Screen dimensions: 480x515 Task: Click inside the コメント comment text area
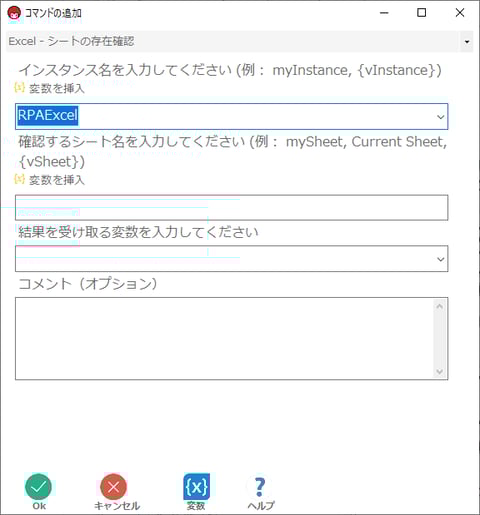pos(225,339)
